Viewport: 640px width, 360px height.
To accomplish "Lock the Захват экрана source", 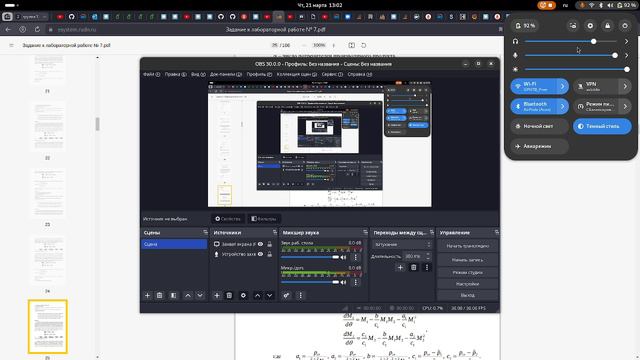I will pos(269,244).
